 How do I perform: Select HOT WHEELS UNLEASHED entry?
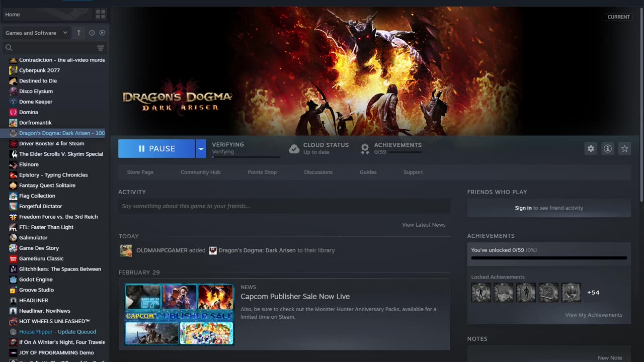click(55, 321)
